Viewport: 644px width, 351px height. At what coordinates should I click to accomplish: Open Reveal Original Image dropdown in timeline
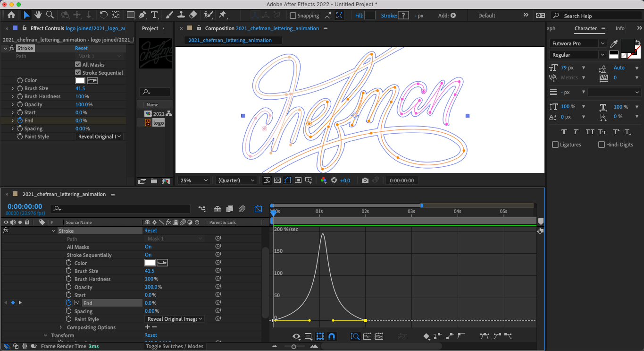pos(174,319)
